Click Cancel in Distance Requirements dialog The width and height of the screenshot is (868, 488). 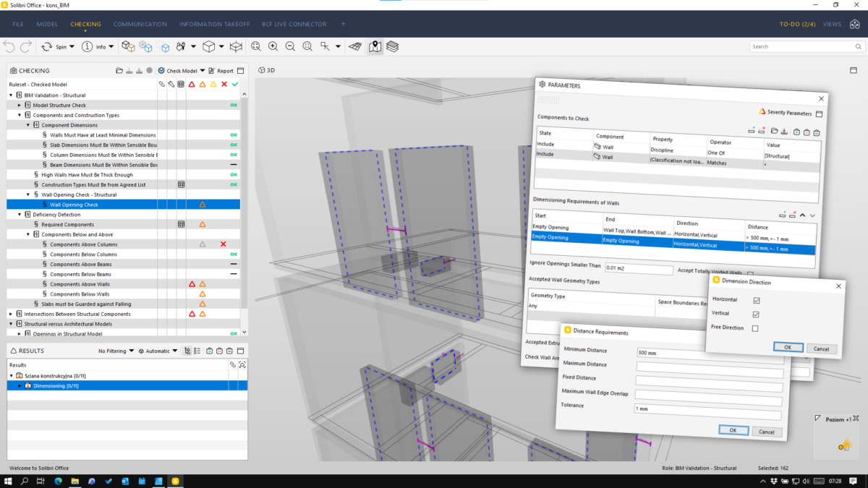(767, 432)
